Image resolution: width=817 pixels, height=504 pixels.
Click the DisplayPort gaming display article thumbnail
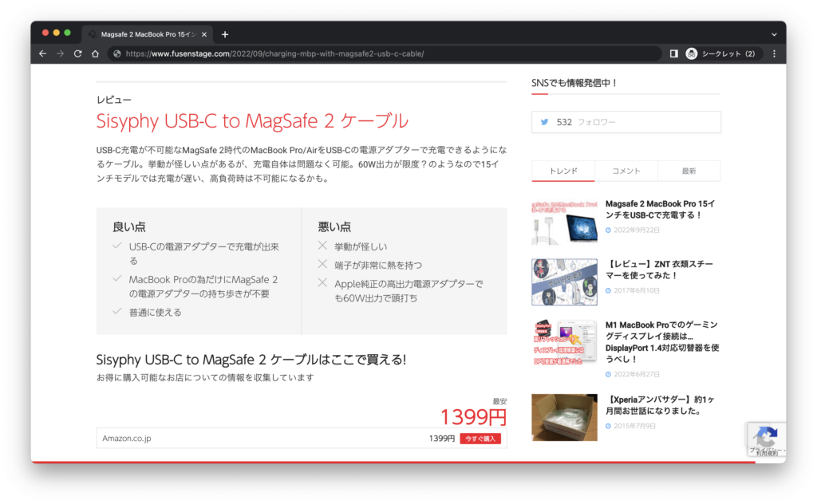(x=564, y=343)
